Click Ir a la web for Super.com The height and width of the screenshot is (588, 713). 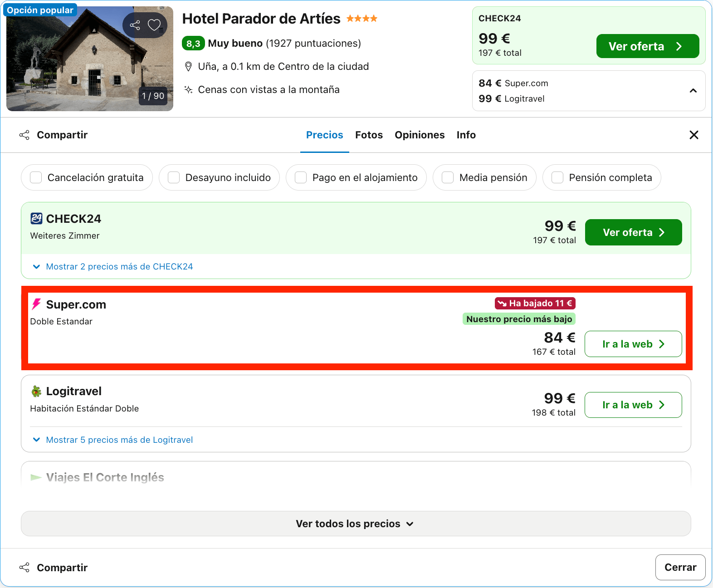(633, 344)
